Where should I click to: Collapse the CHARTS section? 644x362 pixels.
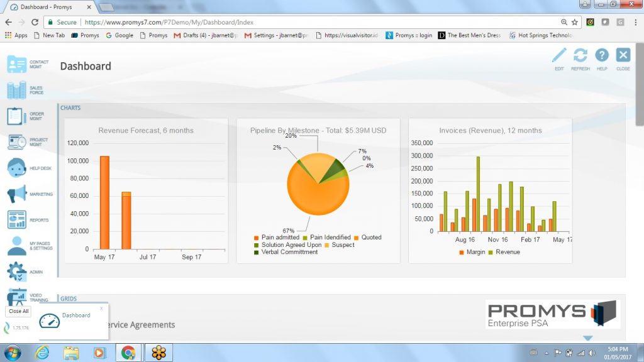(70, 107)
